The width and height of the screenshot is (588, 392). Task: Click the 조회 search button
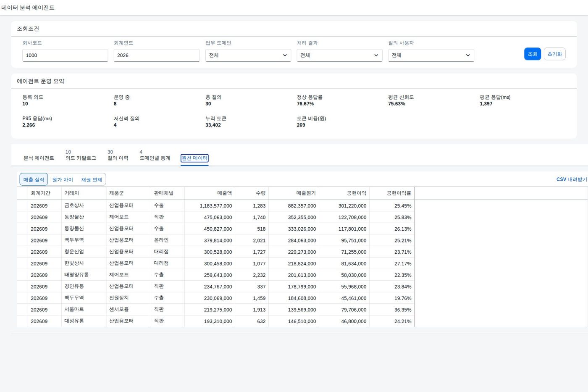point(533,54)
